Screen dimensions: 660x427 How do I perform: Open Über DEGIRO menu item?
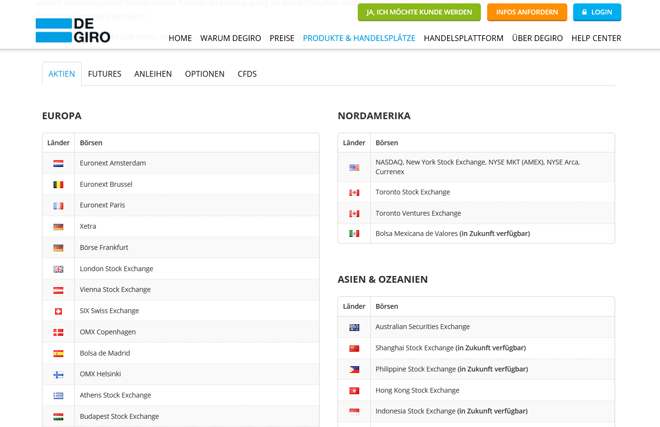tap(537, 38)
